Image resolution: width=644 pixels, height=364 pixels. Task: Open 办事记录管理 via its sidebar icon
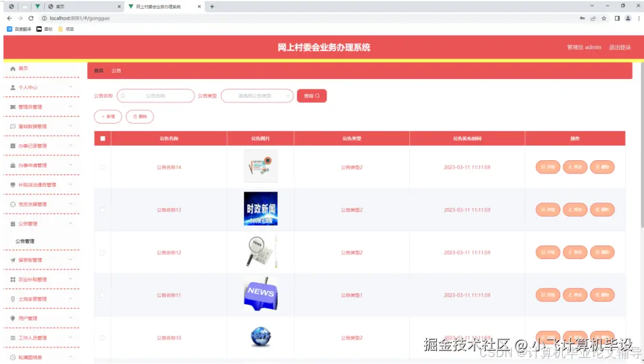tap(12, 145)
